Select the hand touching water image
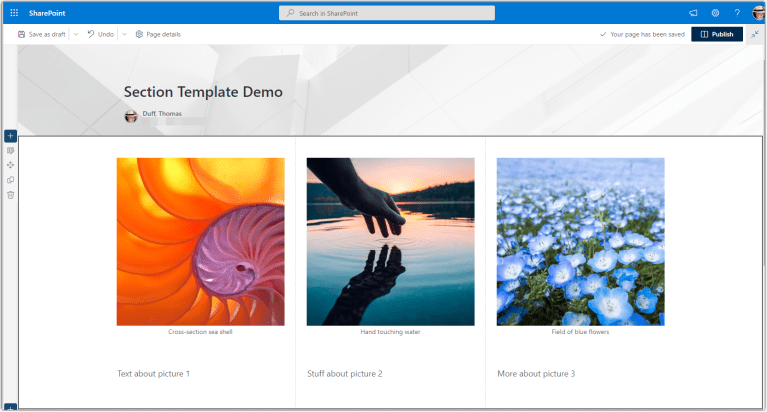767x412 pixels. (x=390, y=242)
